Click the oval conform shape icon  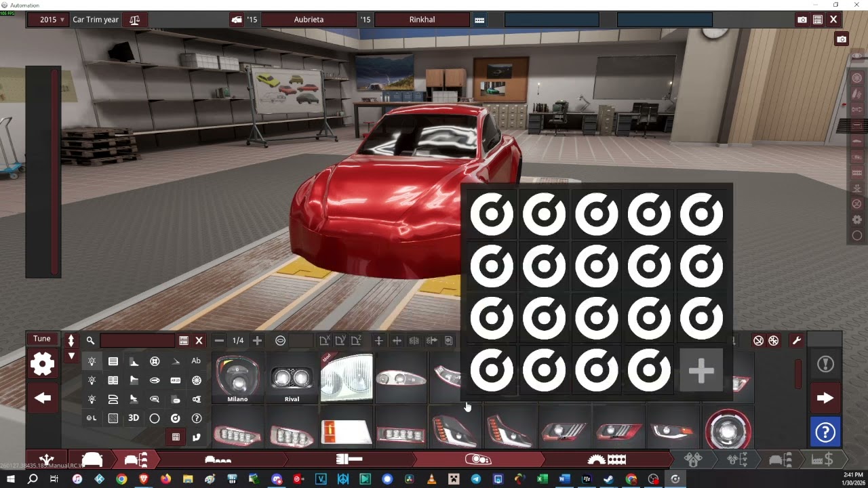[280, 340]
